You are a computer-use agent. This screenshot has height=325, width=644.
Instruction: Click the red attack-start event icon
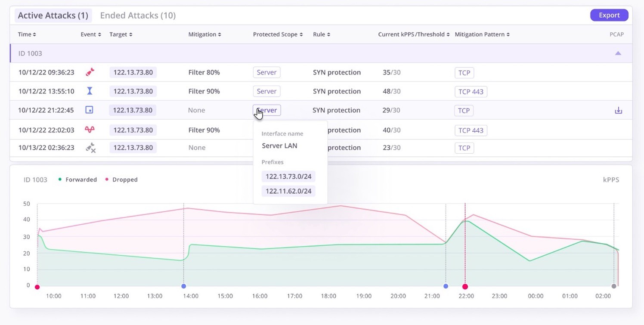(x=90, y=72)
